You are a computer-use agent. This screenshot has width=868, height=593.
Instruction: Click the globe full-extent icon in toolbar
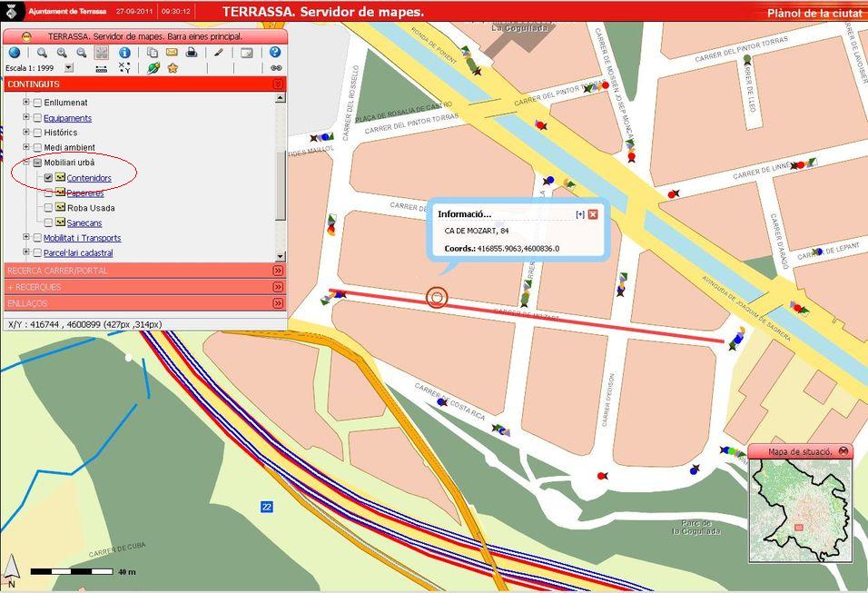pyautogui.click(x=15, y=53)
